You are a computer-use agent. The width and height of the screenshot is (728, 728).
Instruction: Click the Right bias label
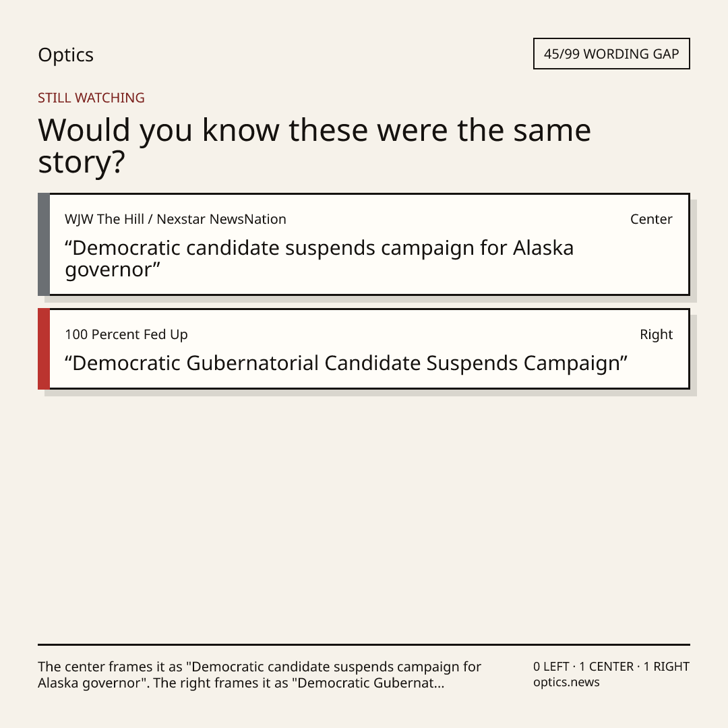click(x=656, y=334)
